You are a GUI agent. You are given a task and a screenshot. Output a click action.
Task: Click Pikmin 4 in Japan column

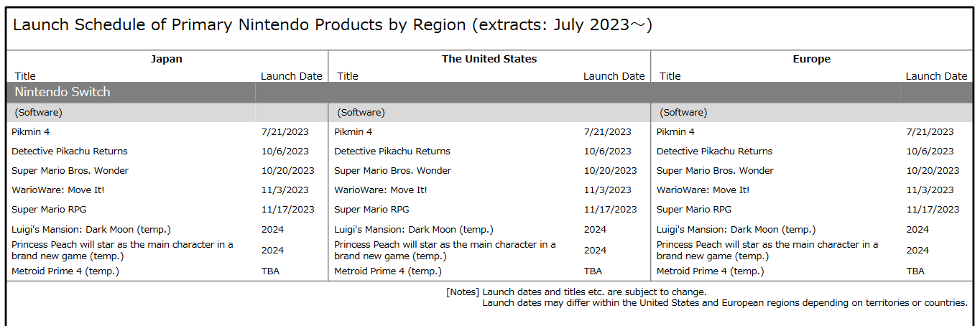pyautogui.click(x=31, y=131)
